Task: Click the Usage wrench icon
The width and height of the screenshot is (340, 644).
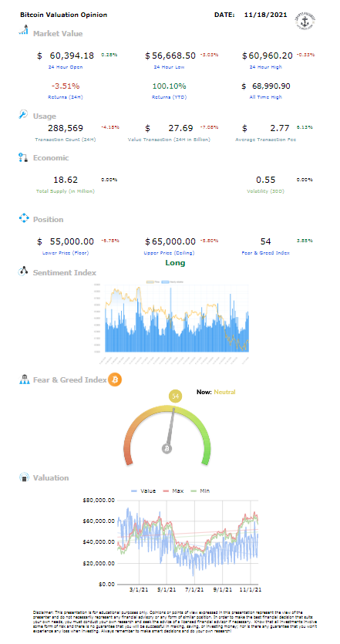Action: click(23, 114)
